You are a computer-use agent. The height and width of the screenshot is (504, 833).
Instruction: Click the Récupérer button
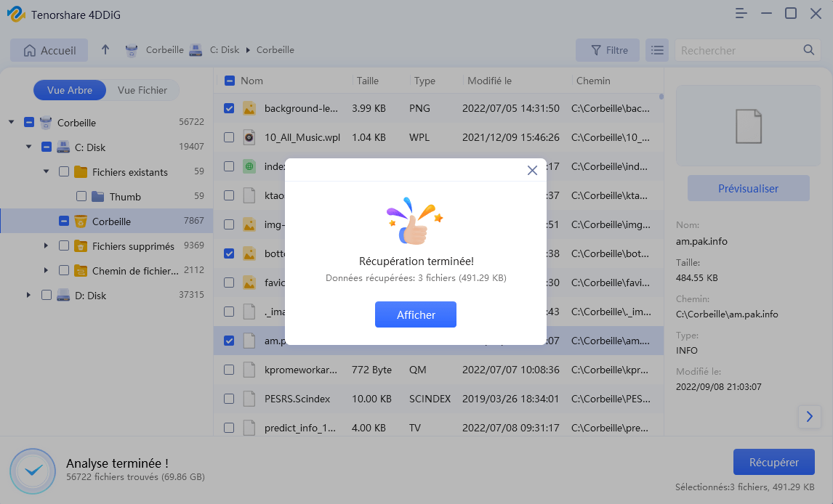774,462
